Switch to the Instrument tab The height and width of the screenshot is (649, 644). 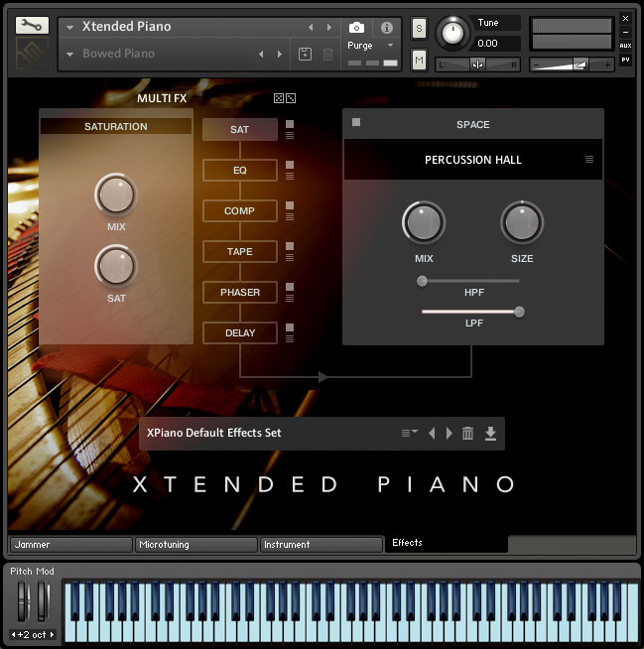pos(322,545)
